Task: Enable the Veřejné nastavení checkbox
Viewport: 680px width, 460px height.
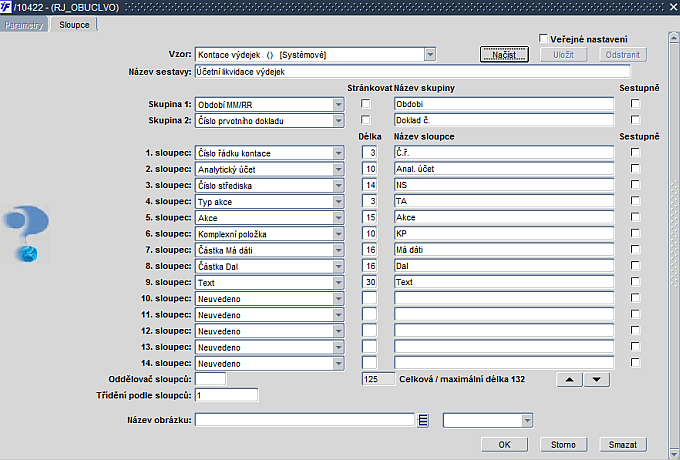Action: click(543, 38)
